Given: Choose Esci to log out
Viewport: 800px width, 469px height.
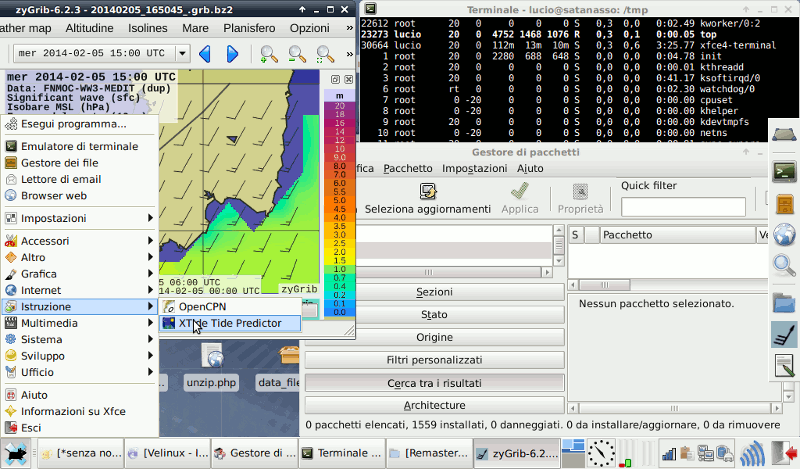Looking at the screenshot, I should pyautogui.click(x=79, y=428).
